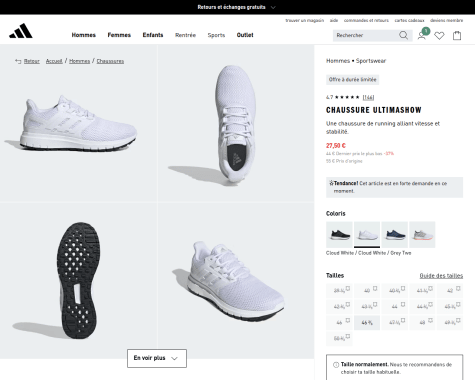
Task: Open the Femmes menu
Action: coord(119,35)
